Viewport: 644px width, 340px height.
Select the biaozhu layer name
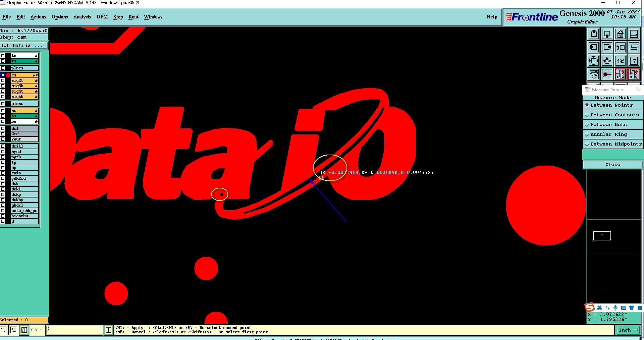24,216
